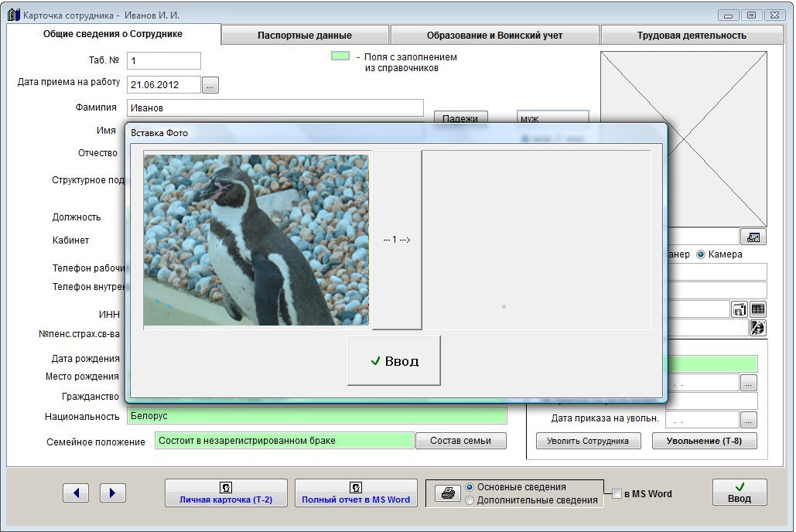Image resolution: width=796 pixels, height=532 pixels.
Task: Click the printer icon button
Action: (447, 493)
